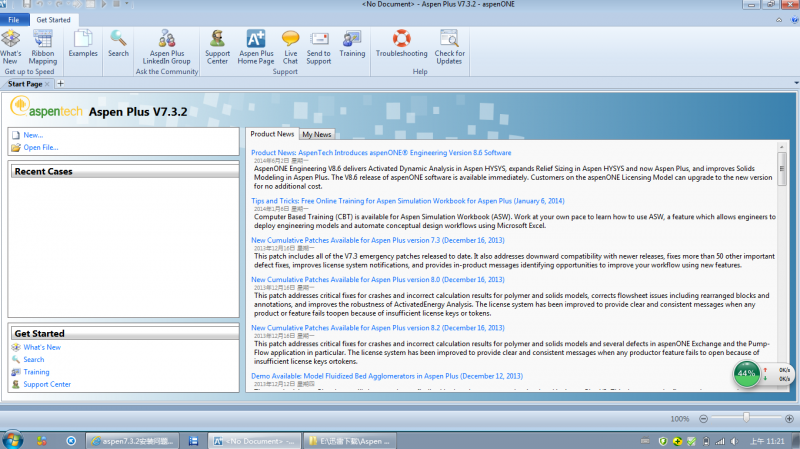
Task: Click the Redo arrow in quick toolbar
Action: coord(59,4)
